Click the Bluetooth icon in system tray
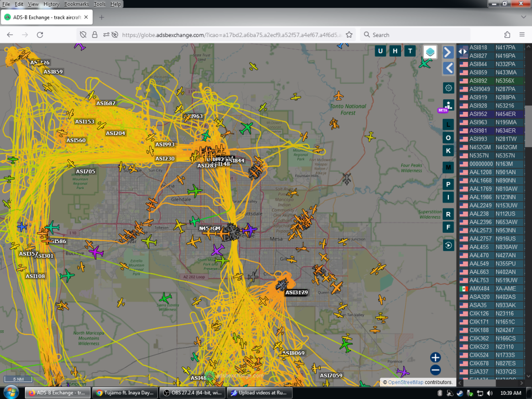The width and height of the screenshot is (532, 399). (440, 393)
